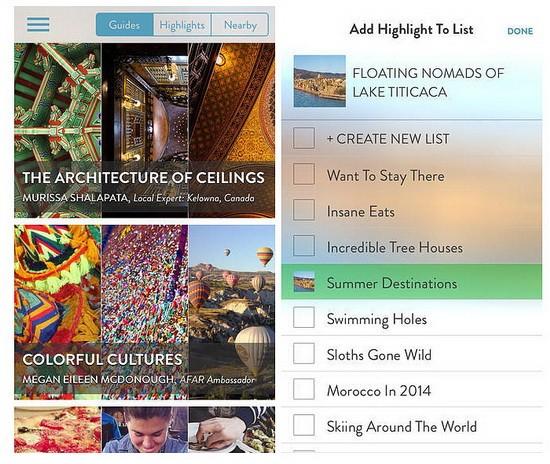
Task: Open the hamburger menu icon
Action: coord(38,25)
